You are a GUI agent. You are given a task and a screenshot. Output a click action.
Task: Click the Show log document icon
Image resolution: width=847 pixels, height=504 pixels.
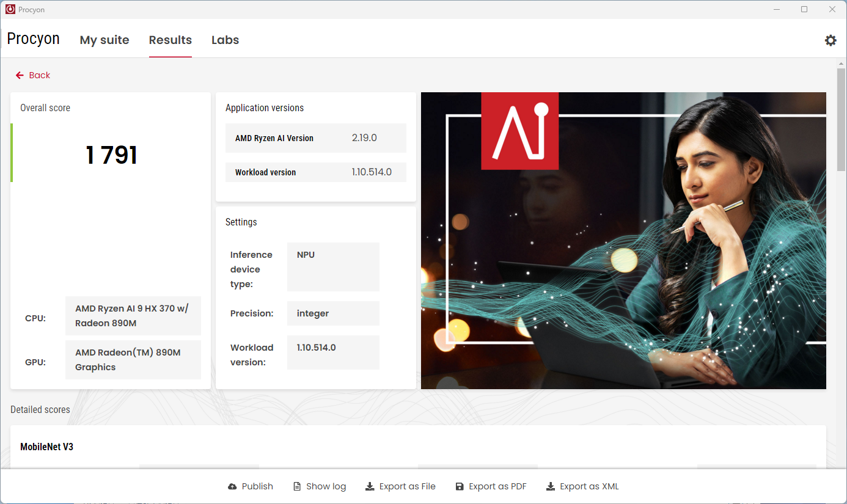[x=297, y=487]
